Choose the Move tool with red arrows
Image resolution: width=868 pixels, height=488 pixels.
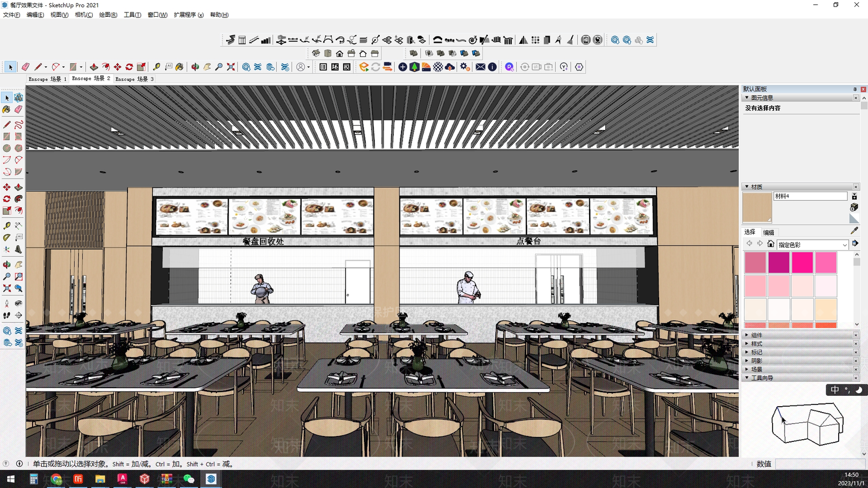tap(118, 67)
